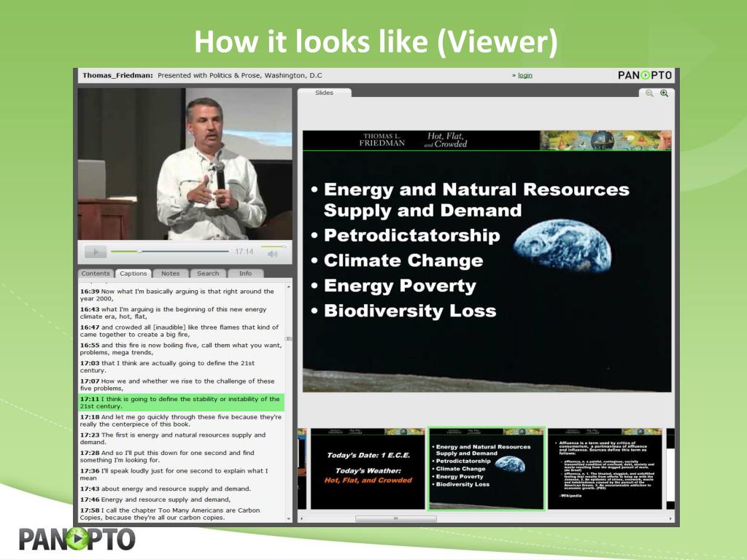This screenshot has height=560, width=747.
Task: Click the thumbnail strip left scroll arrow
Action: [x=301, y=518]
